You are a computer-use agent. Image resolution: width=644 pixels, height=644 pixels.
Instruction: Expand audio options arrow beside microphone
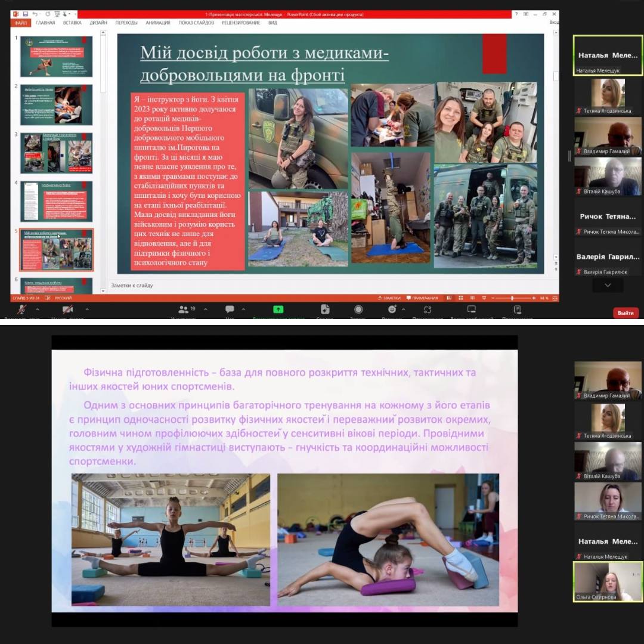point(38,309)
